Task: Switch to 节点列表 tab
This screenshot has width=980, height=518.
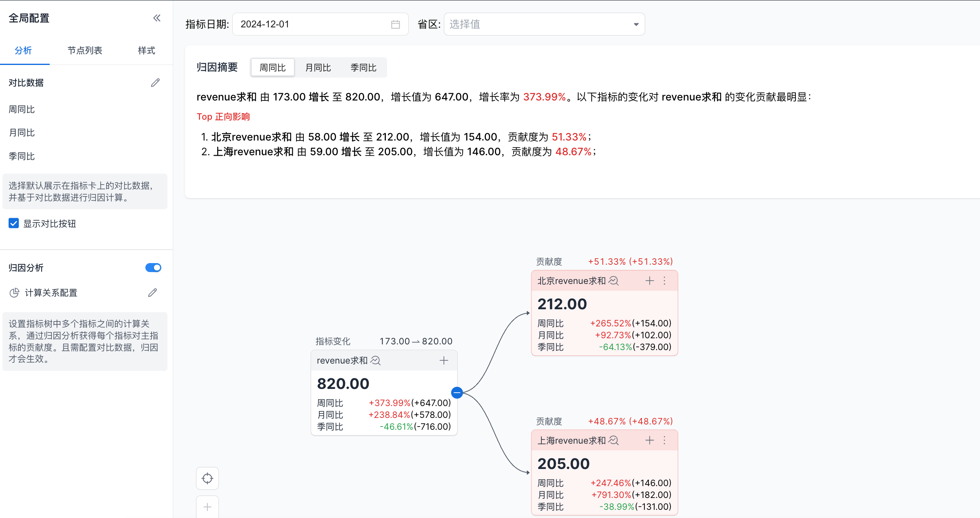Action: (x=85, y=51)
